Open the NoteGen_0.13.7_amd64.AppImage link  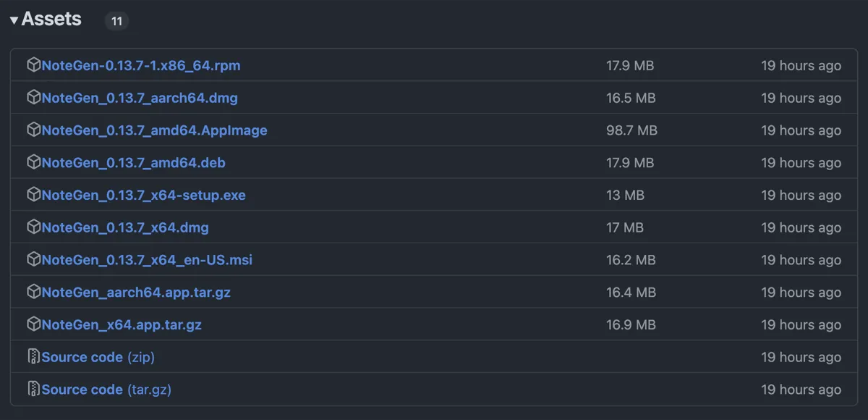(x=155, y=130)
